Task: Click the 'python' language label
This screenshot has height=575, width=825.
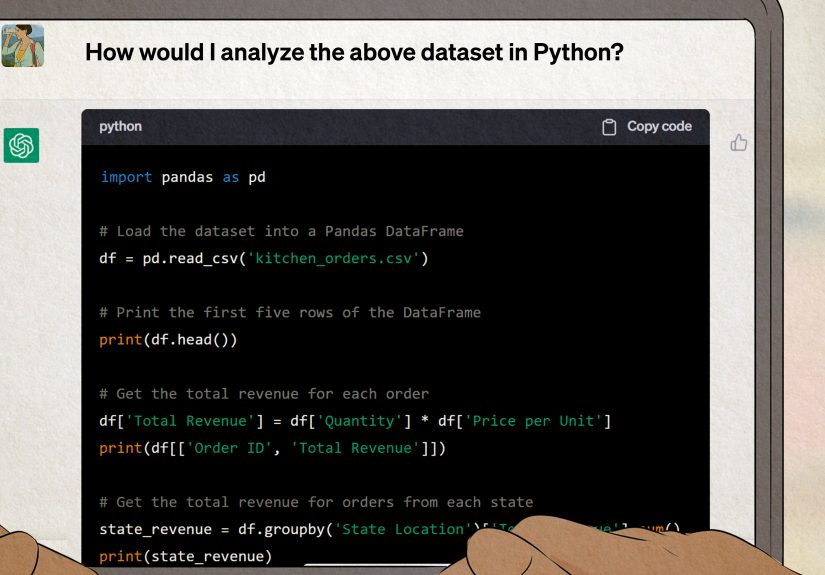Action: click(120, 126)
